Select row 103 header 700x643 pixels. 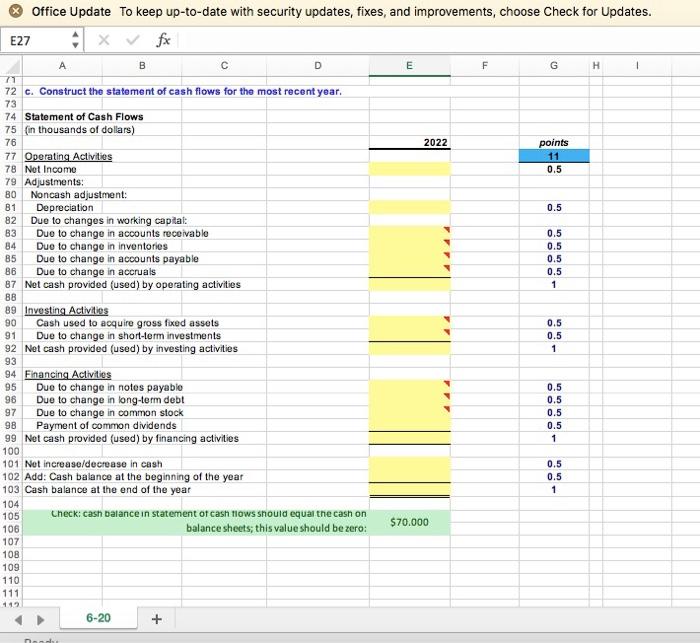click(11, 490)
